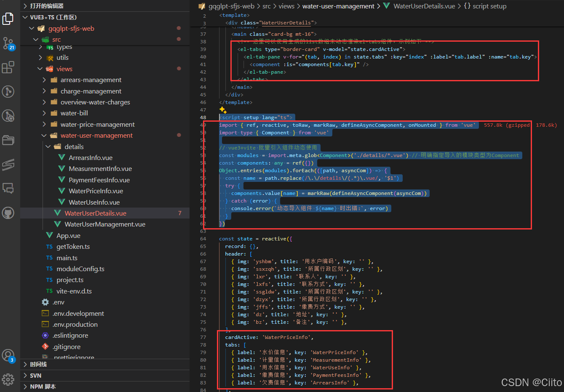Open .env.production in explorer

(75, 324)
